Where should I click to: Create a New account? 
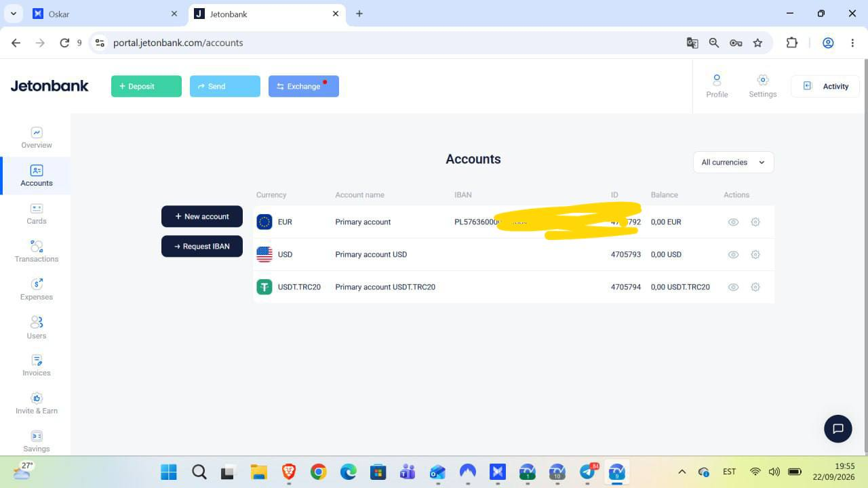pos(202,216)
